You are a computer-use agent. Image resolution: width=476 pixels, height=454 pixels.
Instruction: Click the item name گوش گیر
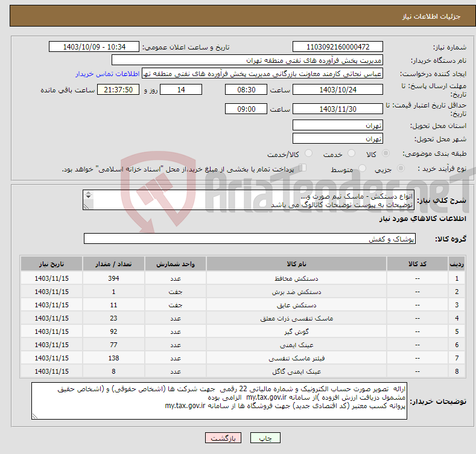(x=296, y=331)
